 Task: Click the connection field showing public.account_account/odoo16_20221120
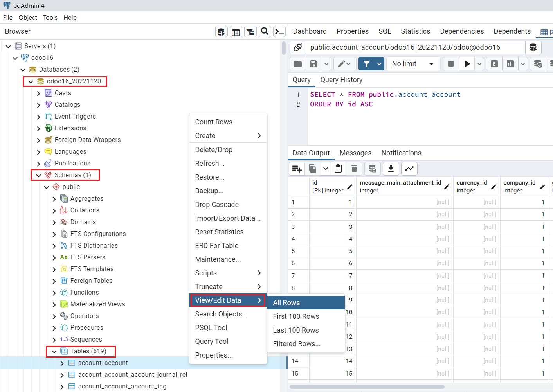coord(415,47)
